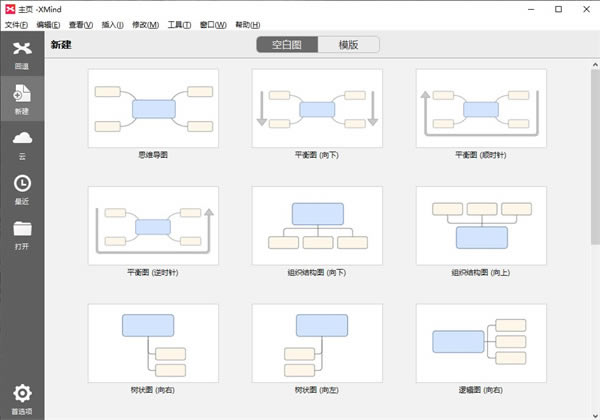Show 最近 recent files icon
600x420 pixels.
(21, 185)
